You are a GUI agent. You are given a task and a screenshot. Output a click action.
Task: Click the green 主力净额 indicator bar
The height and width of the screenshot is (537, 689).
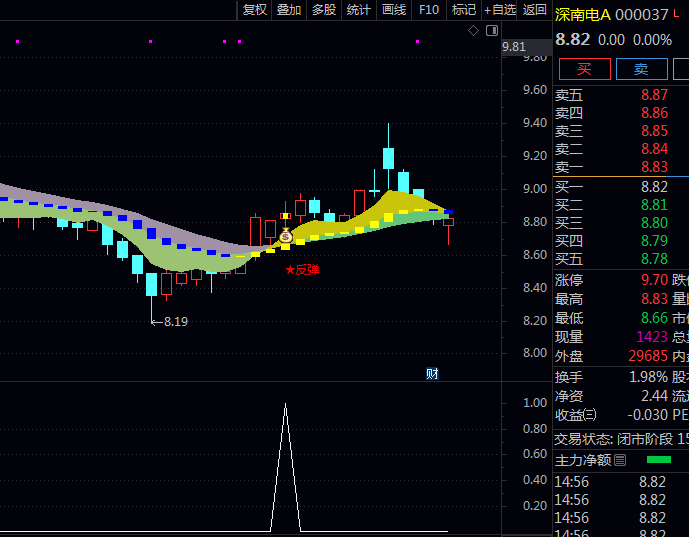659,460
